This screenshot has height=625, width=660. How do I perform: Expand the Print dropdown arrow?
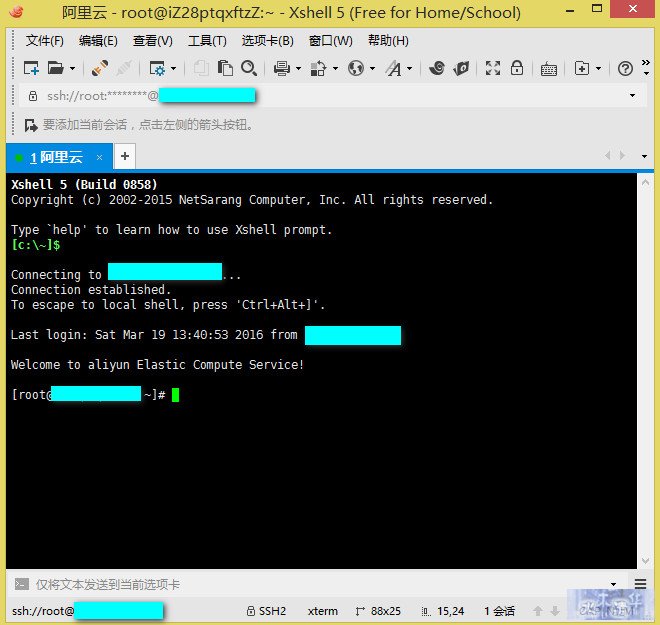pos(298,69)
